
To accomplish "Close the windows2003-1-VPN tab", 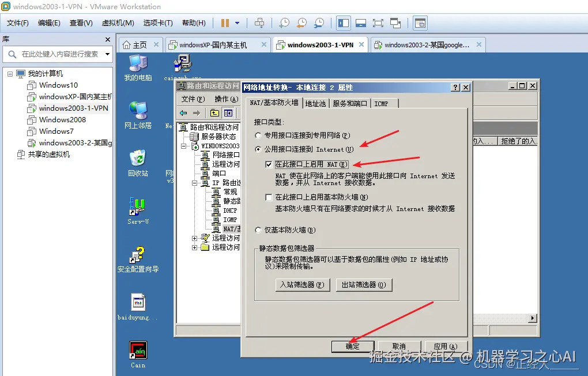I will (361, 44).
